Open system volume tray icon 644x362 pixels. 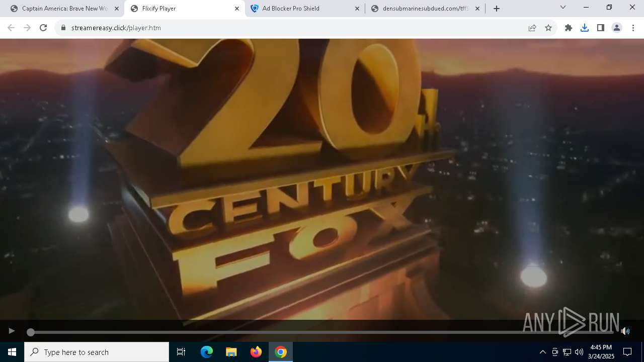point(579,352)
